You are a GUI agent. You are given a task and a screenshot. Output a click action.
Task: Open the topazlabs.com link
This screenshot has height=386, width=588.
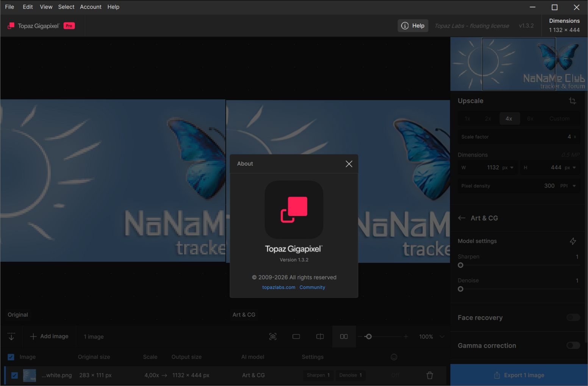click(278, 287)
